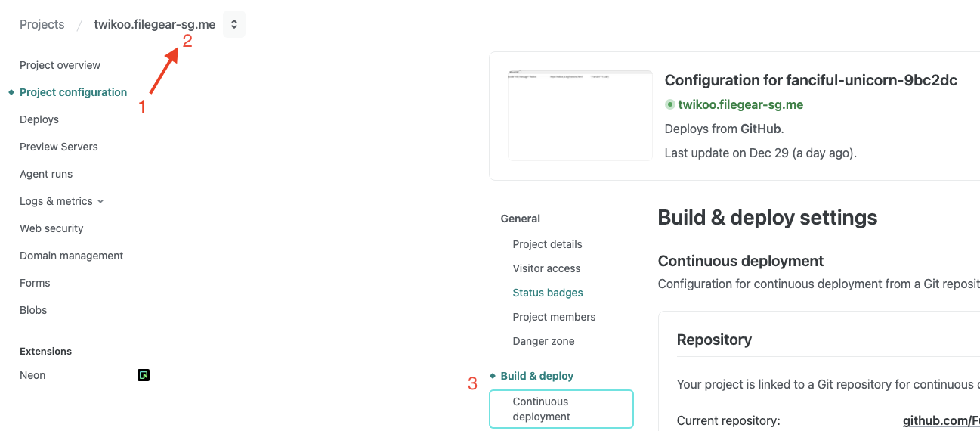Open the current repository github.com link
980x431 pixels.
pyautogui.click(x=941, y=420)
